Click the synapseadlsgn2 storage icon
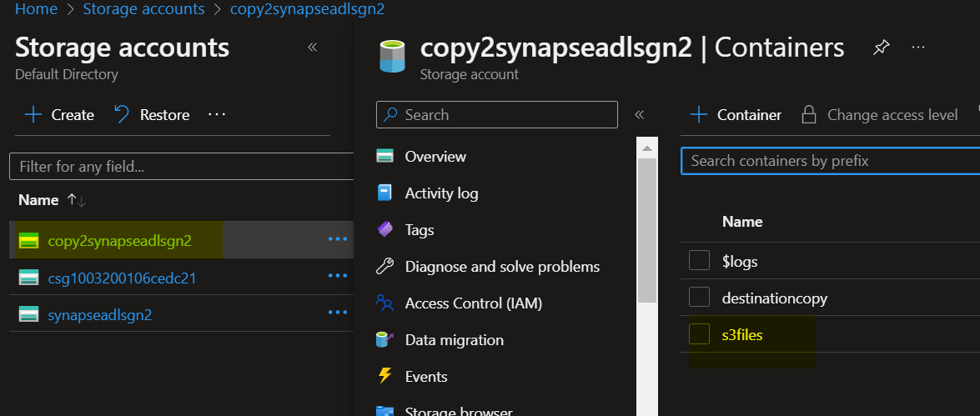Screen dimensions: 980x416 28,314
